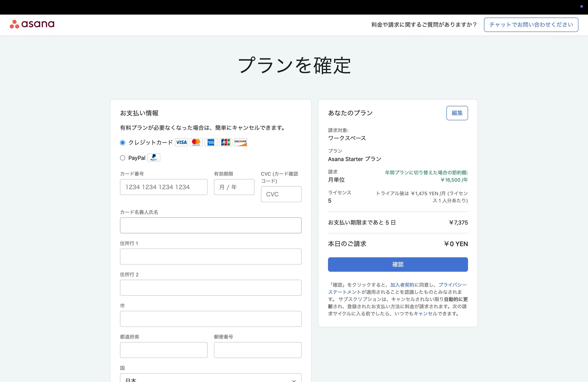Viewport: 588px width, 382px height.
Task: Click the PayPal logo icon
Action: tap(154, 157)
